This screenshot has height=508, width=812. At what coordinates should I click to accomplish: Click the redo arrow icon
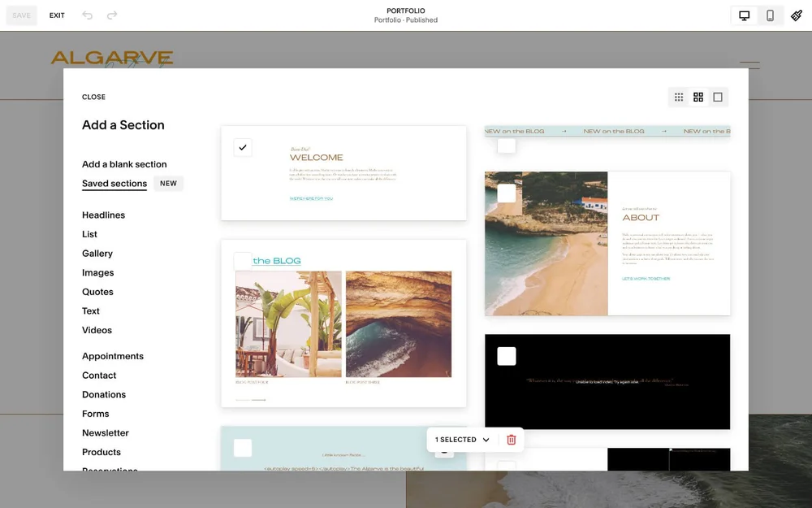[x=112, y=15]
